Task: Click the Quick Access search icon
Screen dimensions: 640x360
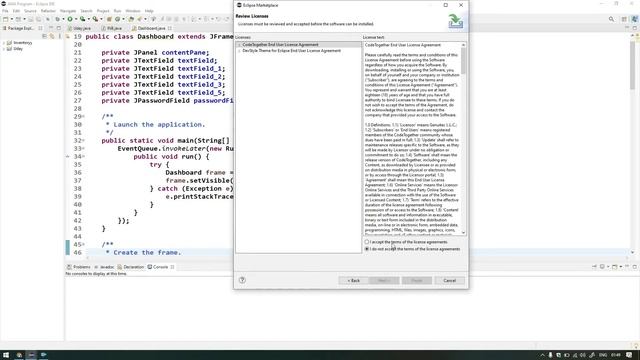Action: 611,19
